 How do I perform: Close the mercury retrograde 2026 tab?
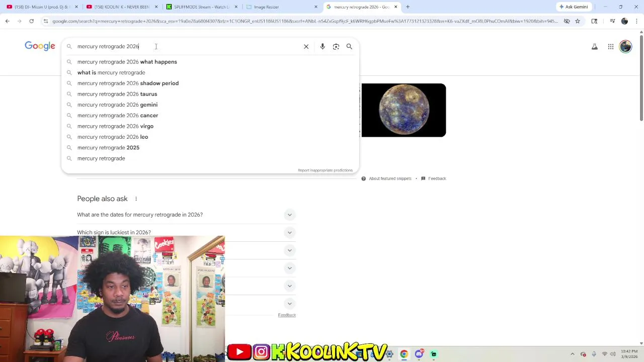[395, 7]
